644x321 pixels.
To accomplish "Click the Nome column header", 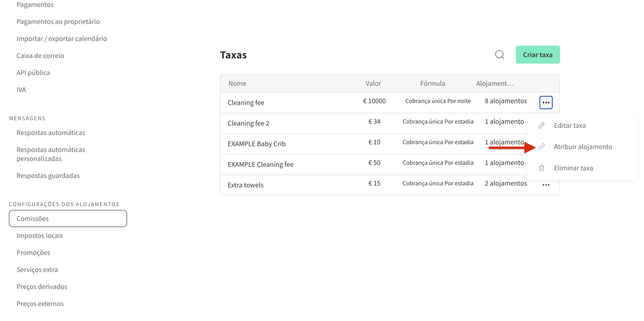I will (x=237, y=83).
